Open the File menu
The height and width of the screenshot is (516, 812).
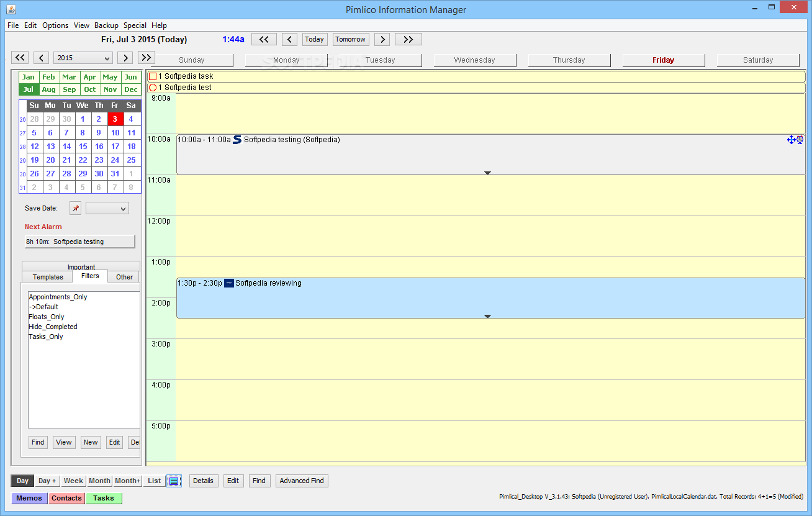13,25
